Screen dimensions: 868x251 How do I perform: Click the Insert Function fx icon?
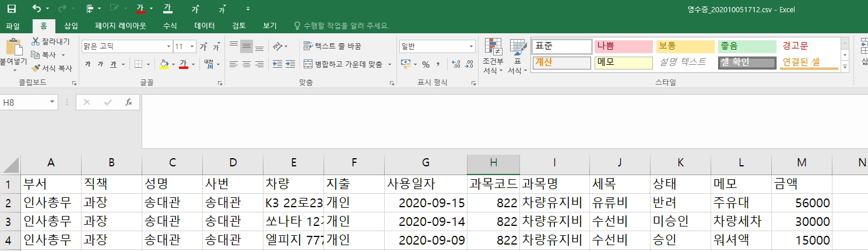coord(129,102)
